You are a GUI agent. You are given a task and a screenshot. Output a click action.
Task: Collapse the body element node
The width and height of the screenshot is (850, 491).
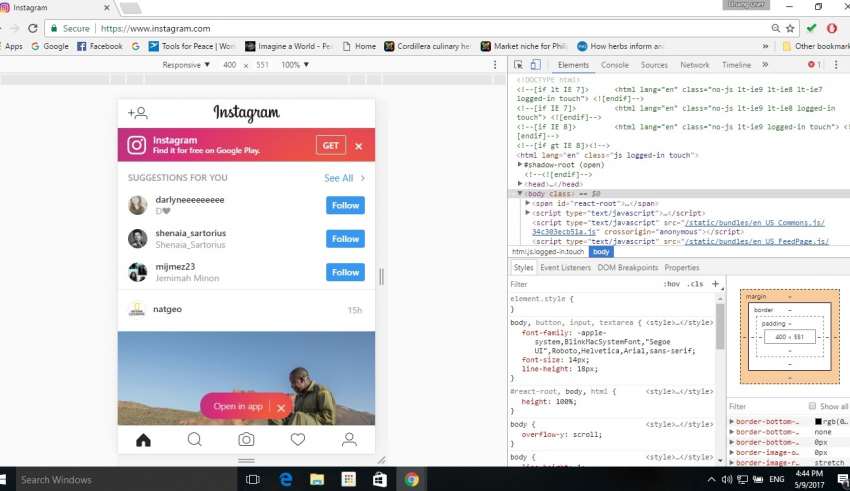pyautogui.click(x=520, y=193)
